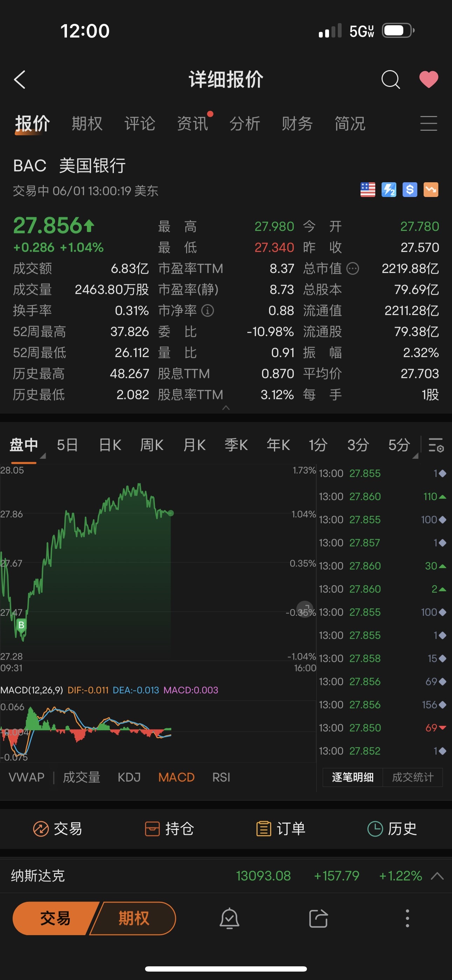Switch to 逐笔明细 tick detail view

[353, 777]
